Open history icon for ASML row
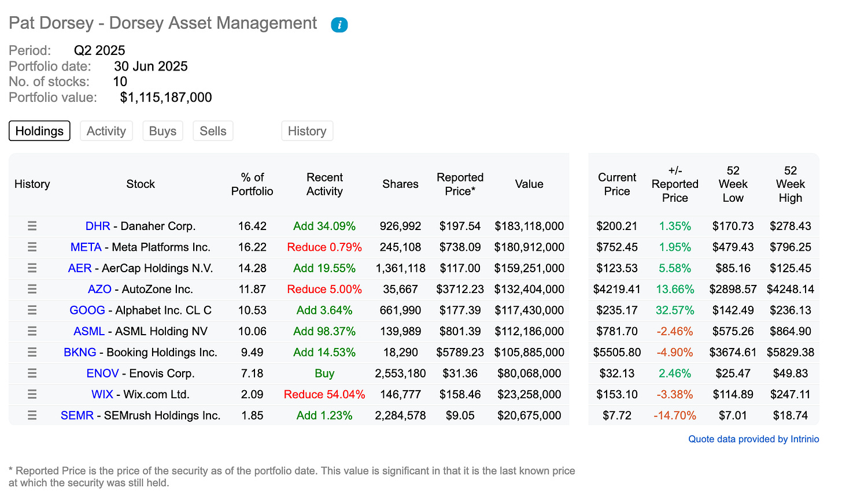The image size is (842, 504). click(32, 331)
